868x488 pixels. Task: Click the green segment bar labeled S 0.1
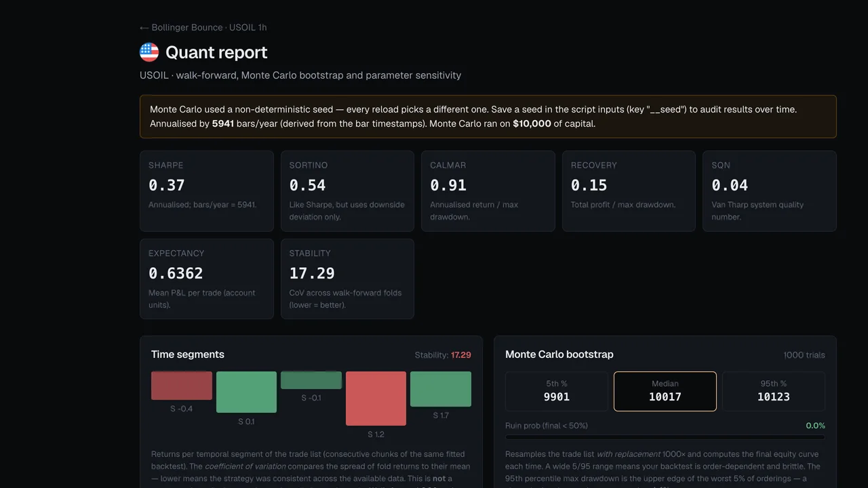(246, 392)
